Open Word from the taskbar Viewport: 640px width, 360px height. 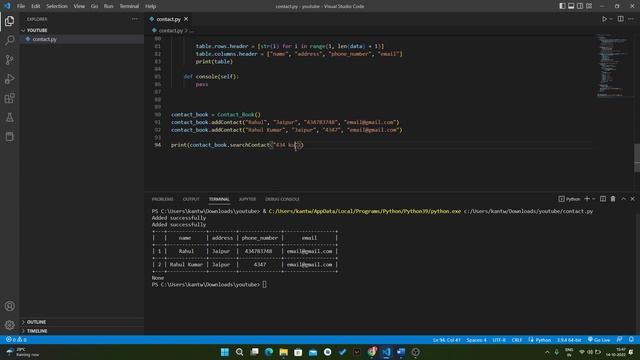click(x=401, y=352)
